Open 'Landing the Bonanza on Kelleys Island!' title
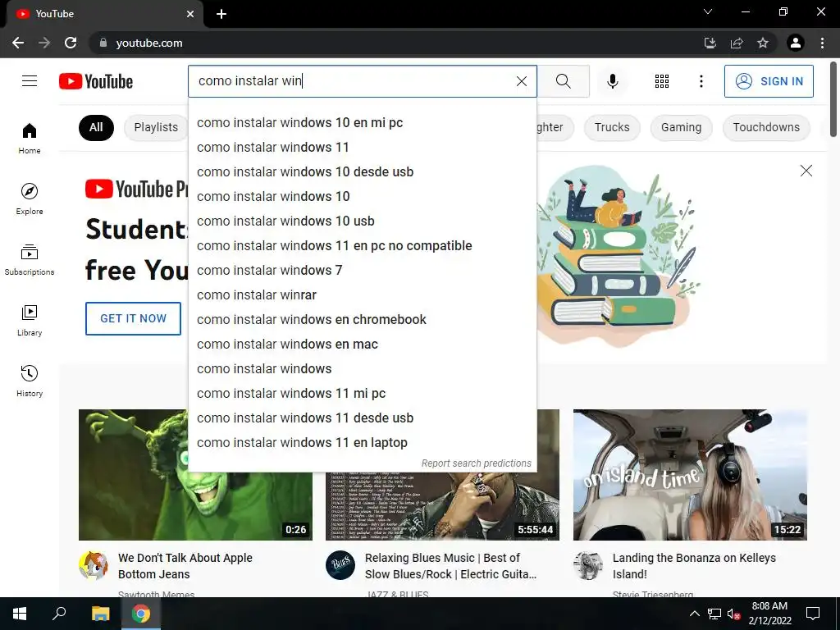Image resolution: width=840 pixels, height=630 pixels. (x=694, y=566)
